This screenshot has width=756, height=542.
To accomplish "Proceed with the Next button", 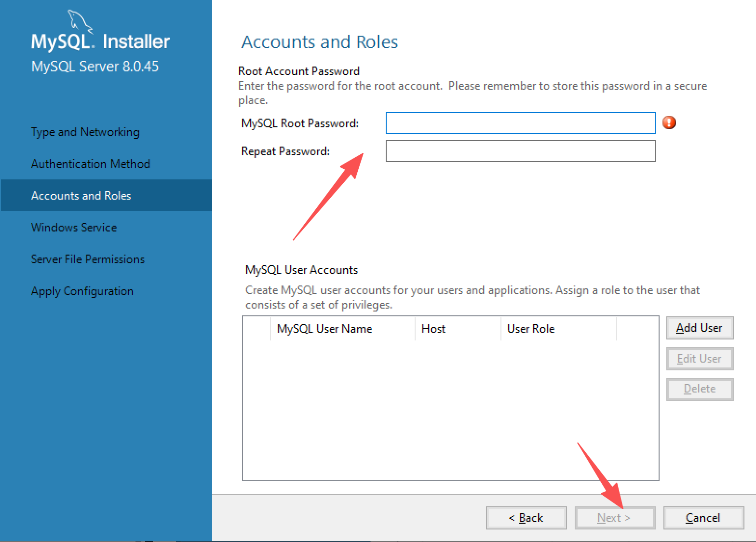I will click(x=615, y=518).
